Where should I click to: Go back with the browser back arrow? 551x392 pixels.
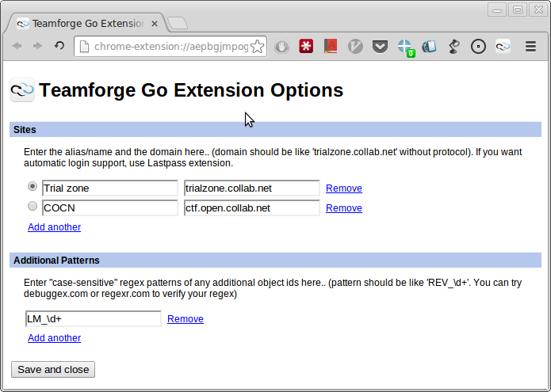click(17, 46)
